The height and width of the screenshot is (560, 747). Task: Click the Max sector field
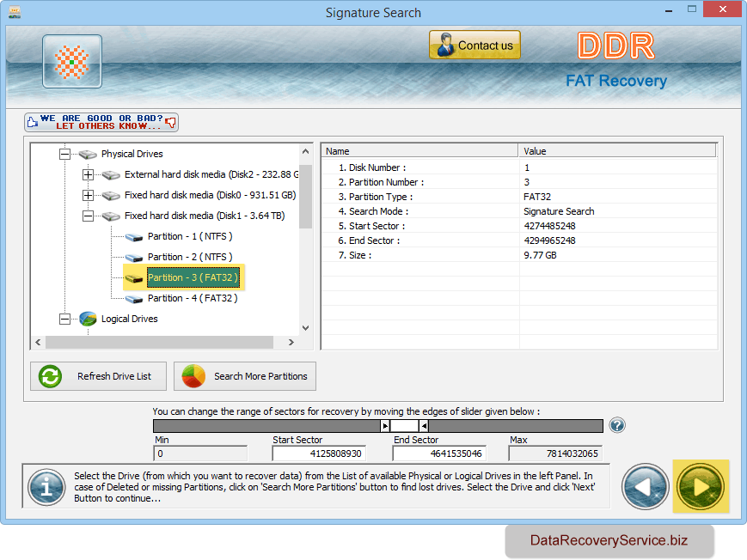pyautogui.click(x=555, y=453)
